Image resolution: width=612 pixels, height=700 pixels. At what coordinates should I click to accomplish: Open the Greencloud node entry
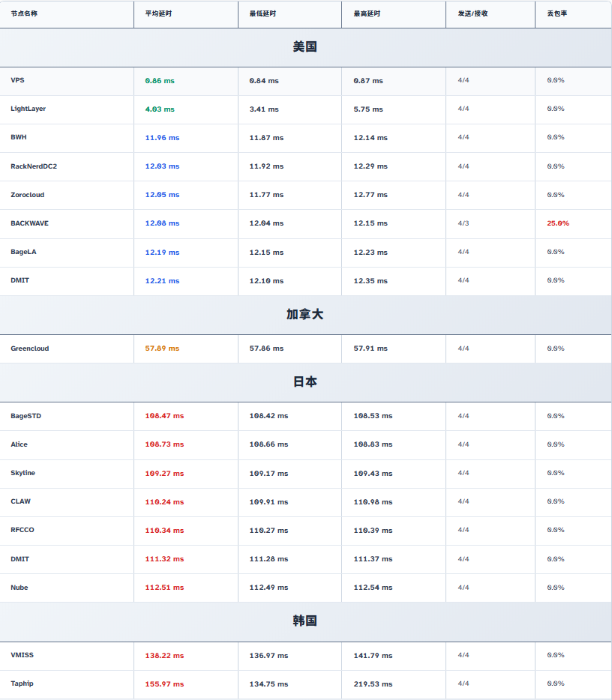click(x=30, y=349)
